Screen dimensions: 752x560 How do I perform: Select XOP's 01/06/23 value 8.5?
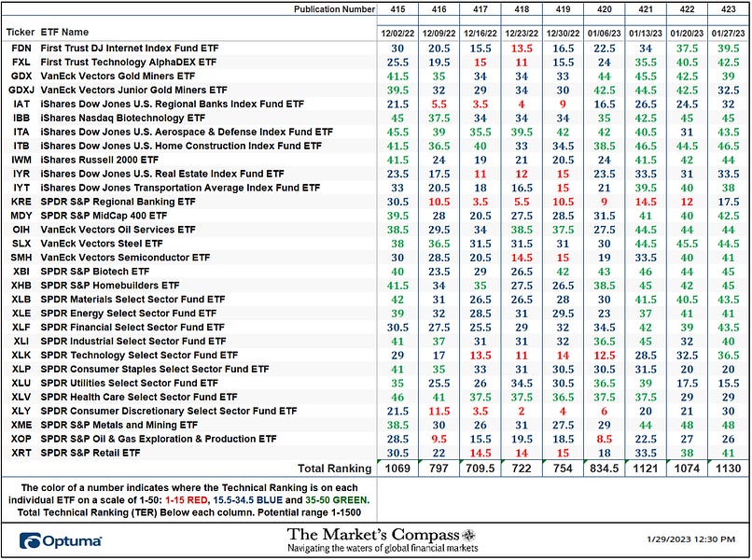pos(605,439)
